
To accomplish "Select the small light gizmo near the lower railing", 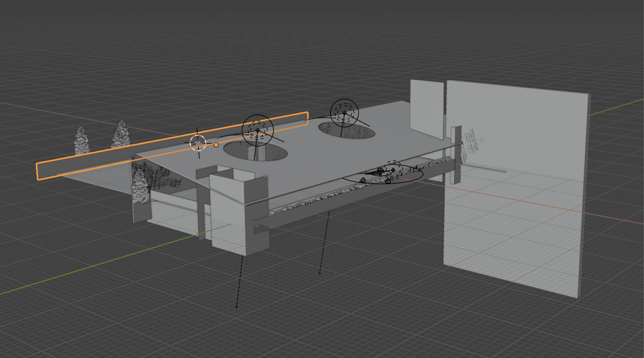I will pyautogui.click(x=393, y=170).
